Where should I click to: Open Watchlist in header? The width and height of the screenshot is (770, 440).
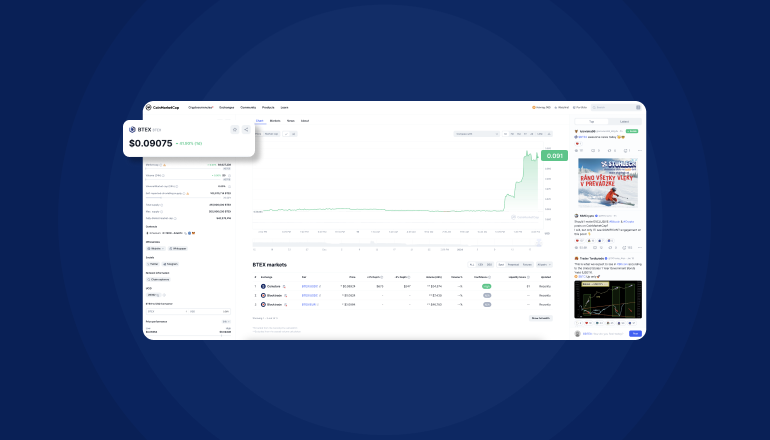pos(561,108)
